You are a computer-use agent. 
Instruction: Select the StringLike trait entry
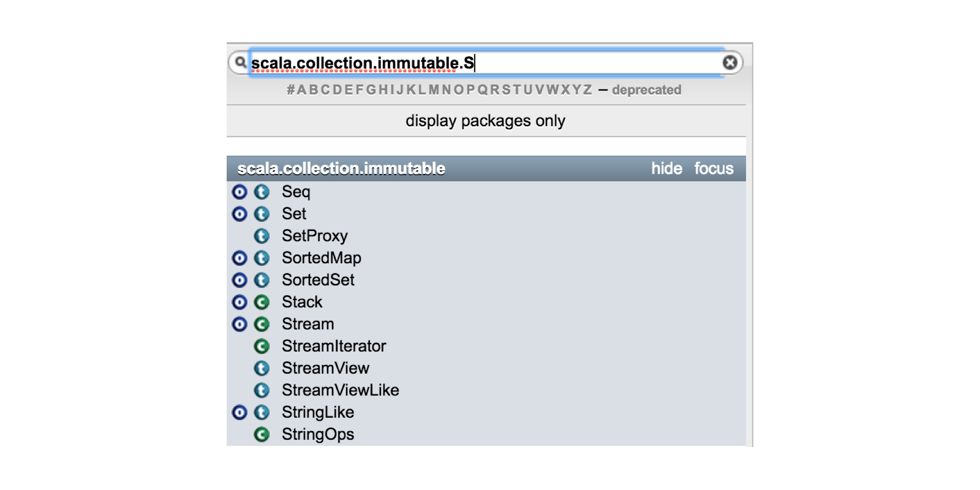point(318,412)
